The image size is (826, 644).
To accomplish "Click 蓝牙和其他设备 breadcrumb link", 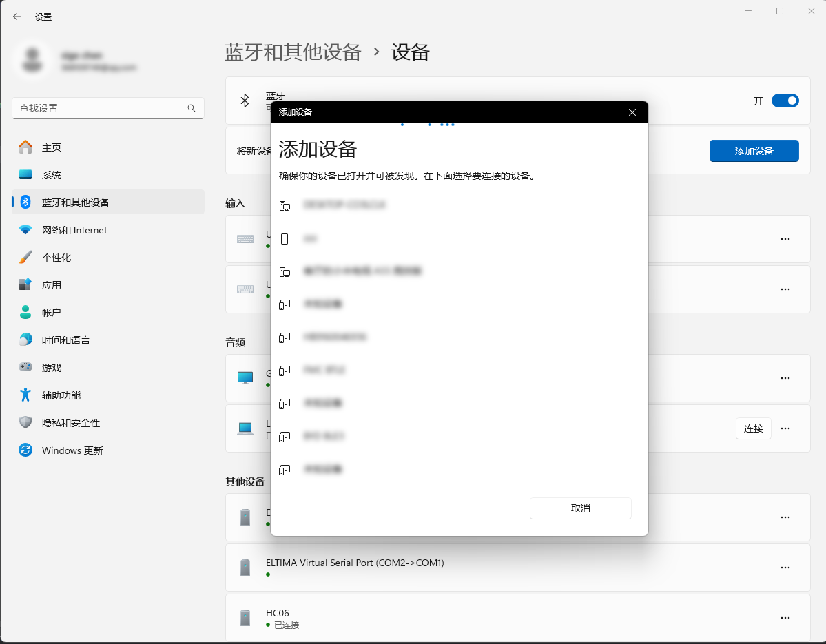I will tap(293, 52).
